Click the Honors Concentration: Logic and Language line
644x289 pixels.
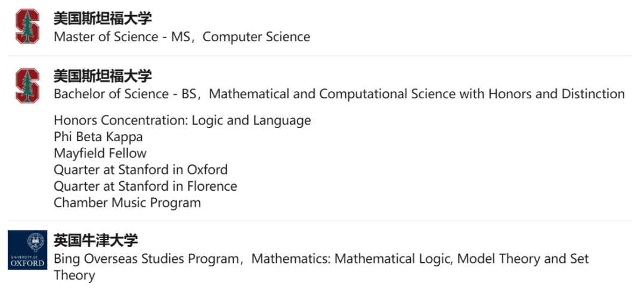(182, 120)
